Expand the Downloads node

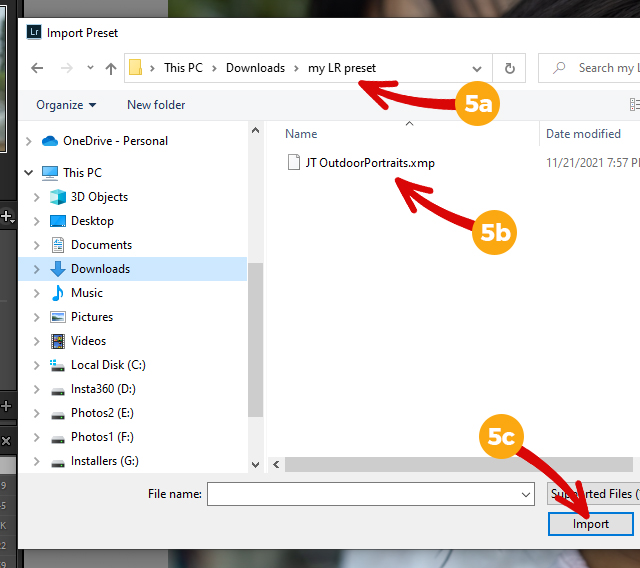pos(37,269)
